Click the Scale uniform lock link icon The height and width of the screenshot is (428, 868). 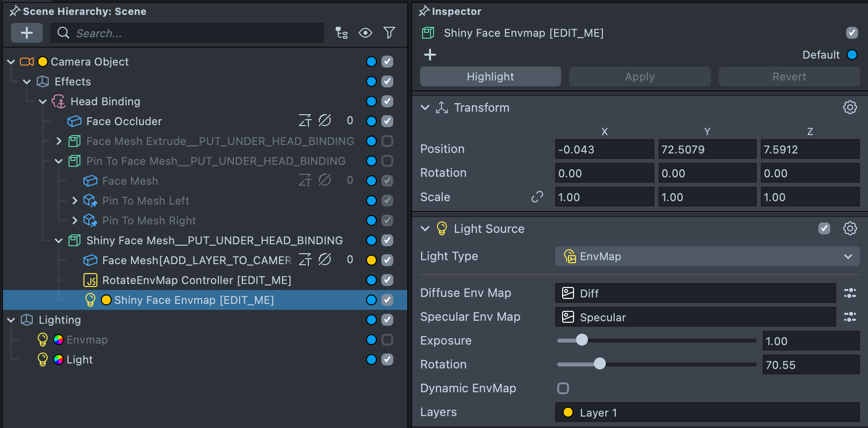[x=537, y=197]
